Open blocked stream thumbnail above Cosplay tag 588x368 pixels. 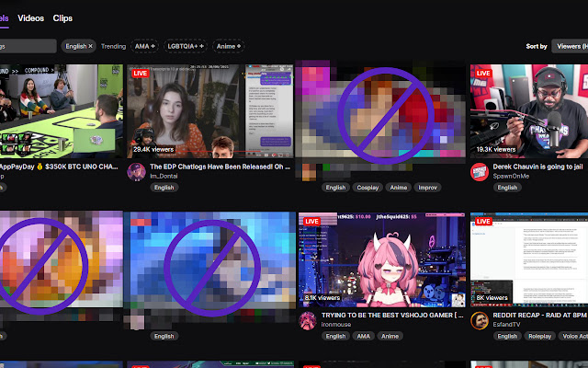[381, 111]
